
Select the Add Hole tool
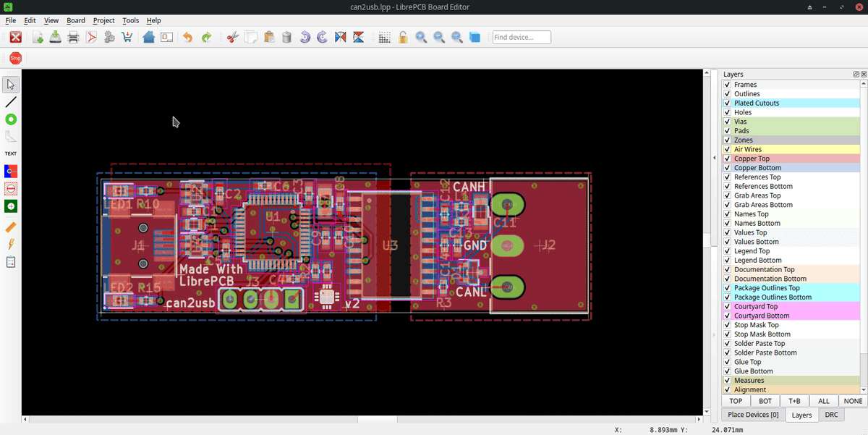(x=10, y=206)
